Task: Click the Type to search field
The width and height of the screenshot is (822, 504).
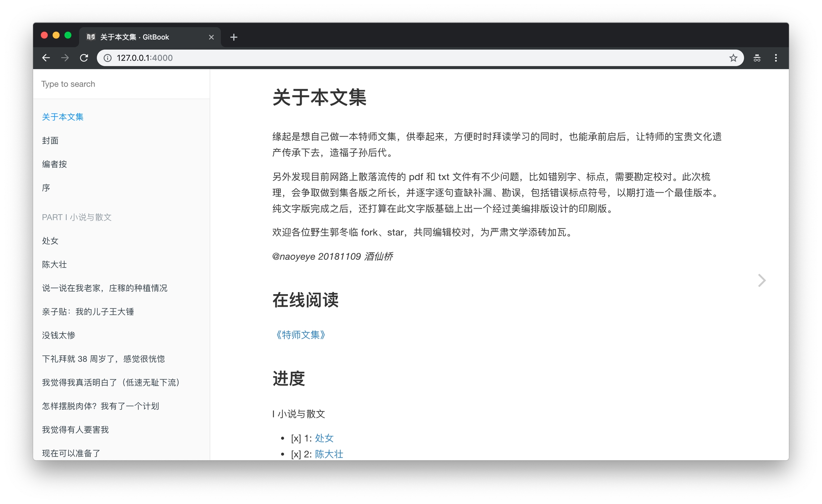Action: tap(121, 84)
